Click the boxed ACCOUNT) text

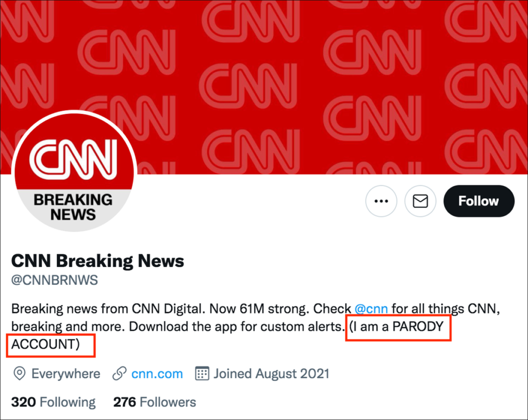pyautogui.click(x=45, y=345)
